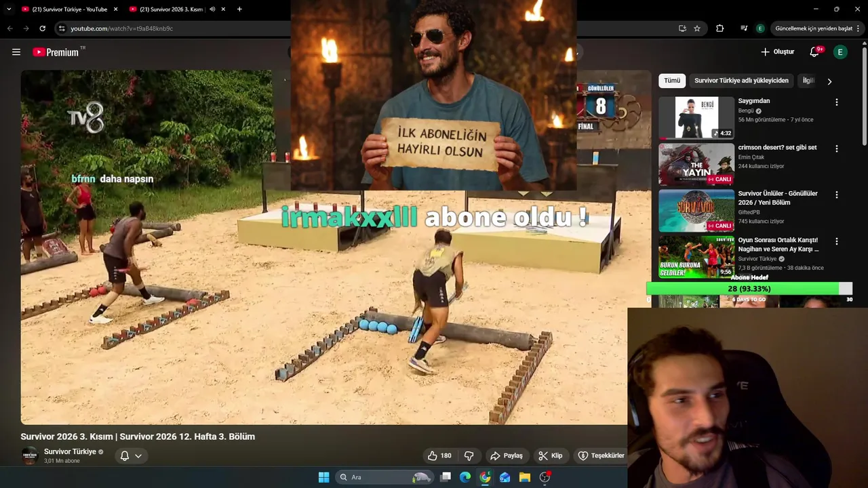The width and height of the screenshot is (868, 488).
Task: Bookmark this page with the star icon
Action: click(x=697, y=28)
